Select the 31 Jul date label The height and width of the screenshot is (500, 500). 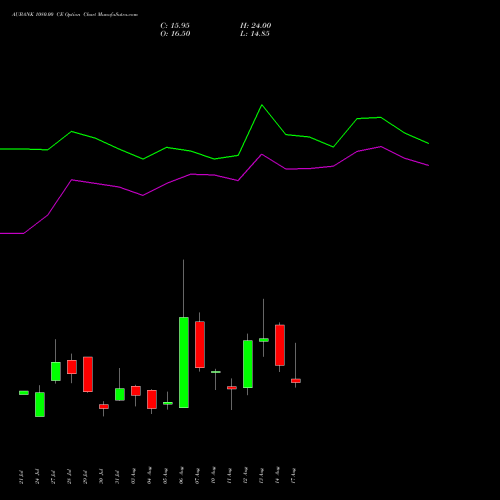(117, 476)
